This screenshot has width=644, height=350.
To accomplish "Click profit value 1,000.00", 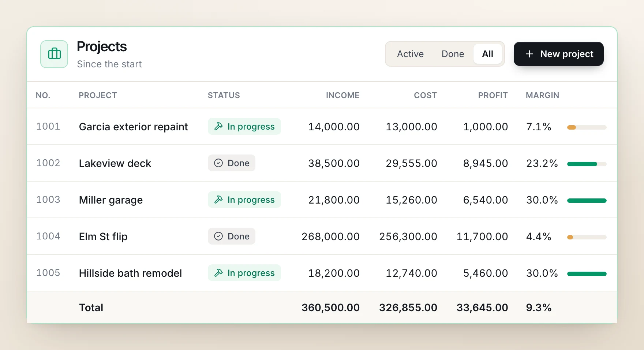I will pyautogui.click(x=486, y=127).
